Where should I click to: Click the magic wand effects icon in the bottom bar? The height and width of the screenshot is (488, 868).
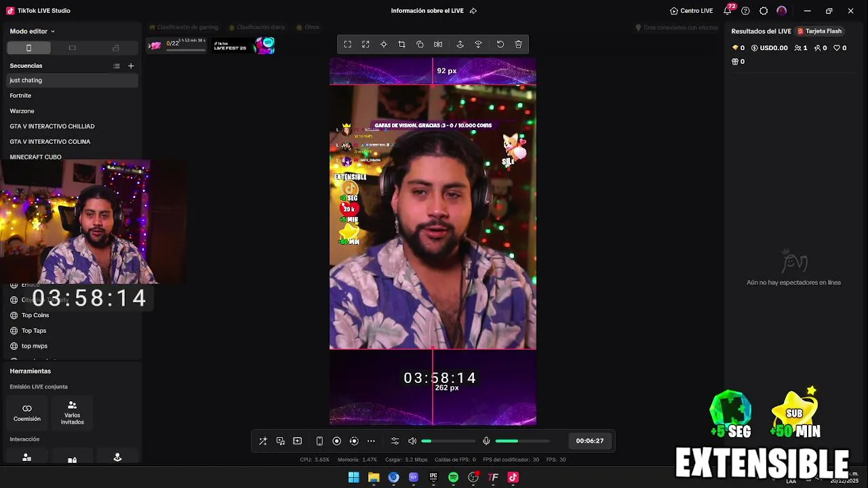click(263, 441)
